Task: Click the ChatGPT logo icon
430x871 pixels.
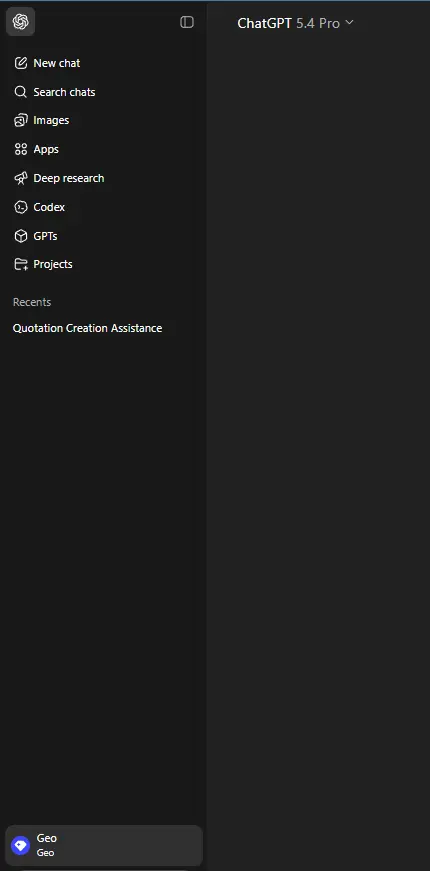Action: point(21,22)
